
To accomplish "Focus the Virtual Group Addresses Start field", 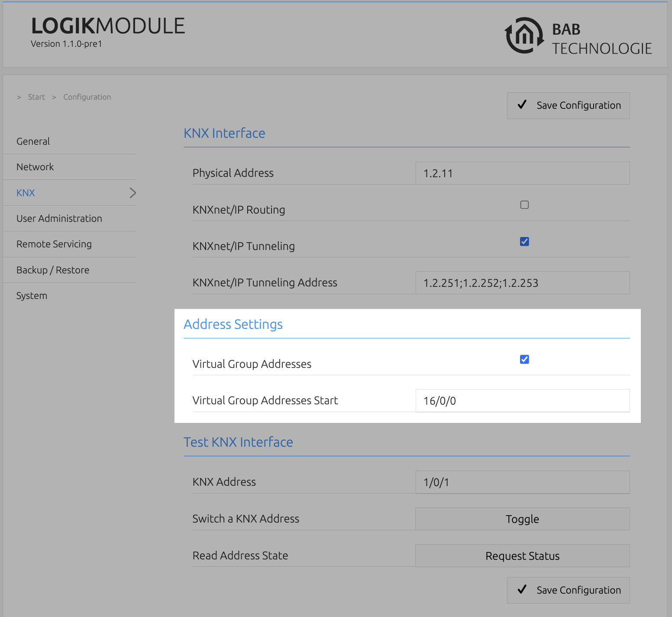I will [523, 401].
